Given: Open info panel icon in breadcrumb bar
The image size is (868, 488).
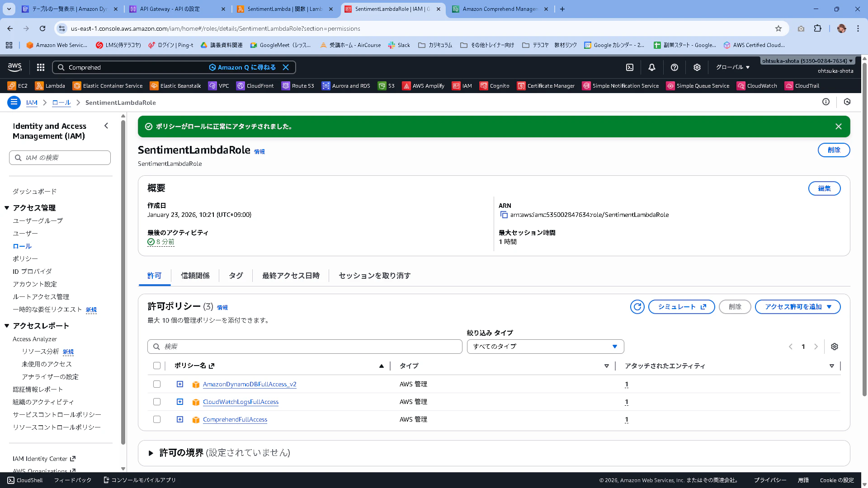Looking at the screenshot, I should (826, 102).
